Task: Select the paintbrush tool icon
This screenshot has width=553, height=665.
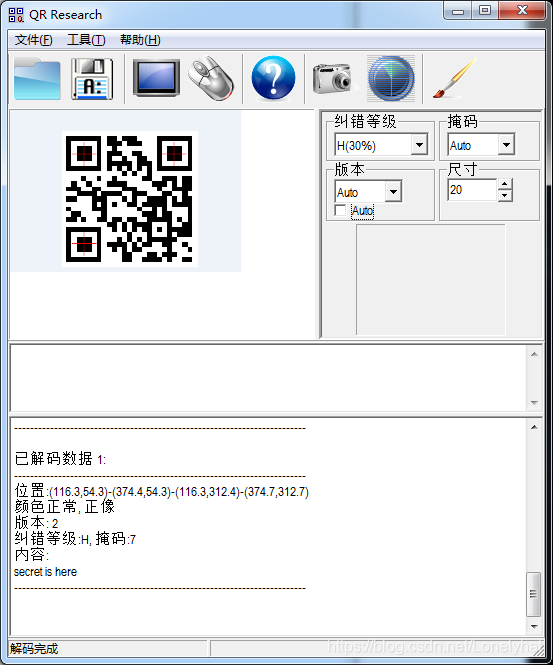Action: (455, 78)
